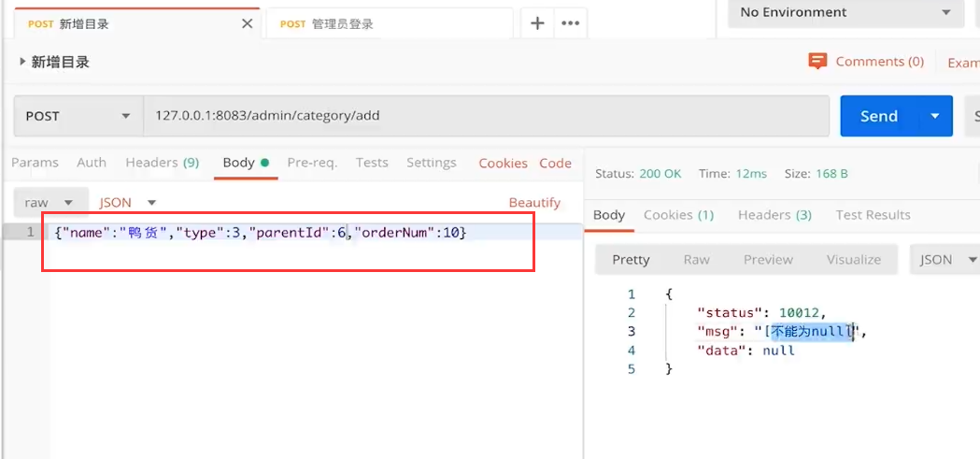Image resolution: width=980 pixels, height=459 pixels.
Task: Click the Beautify link
Action: click(x=534, y=203)
